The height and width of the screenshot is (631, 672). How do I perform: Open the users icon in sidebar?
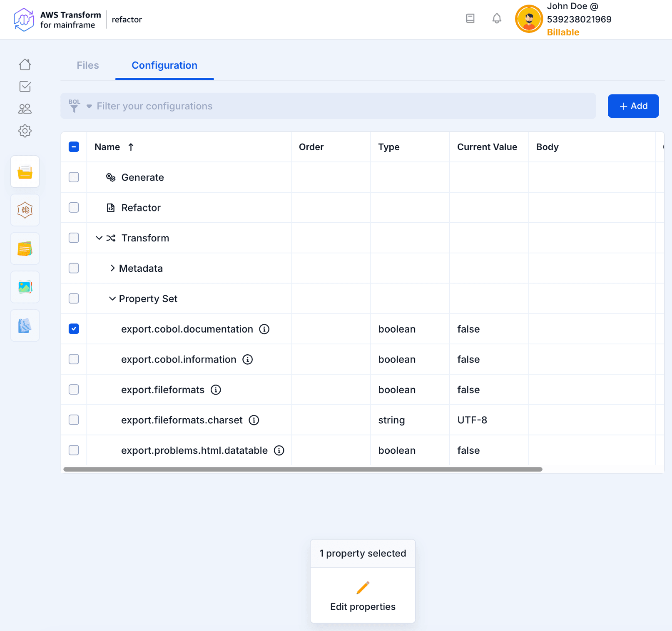tap(25, 109)
